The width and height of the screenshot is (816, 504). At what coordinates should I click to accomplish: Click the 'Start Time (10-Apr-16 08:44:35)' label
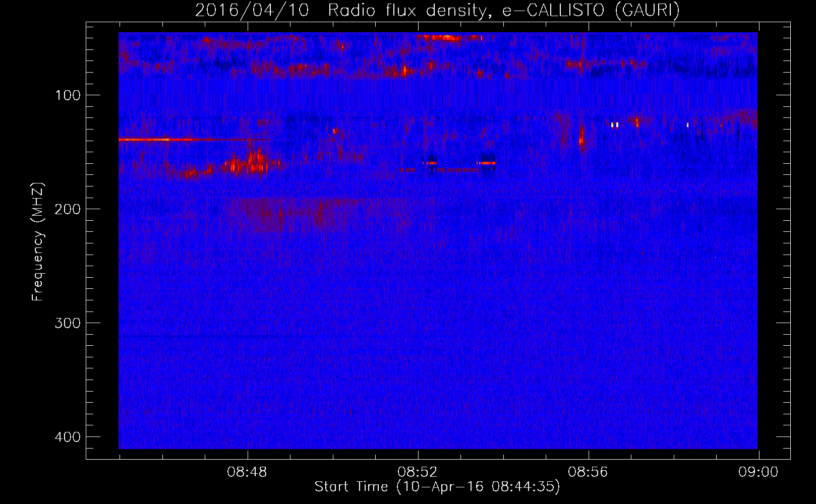[x=437, y=487]
